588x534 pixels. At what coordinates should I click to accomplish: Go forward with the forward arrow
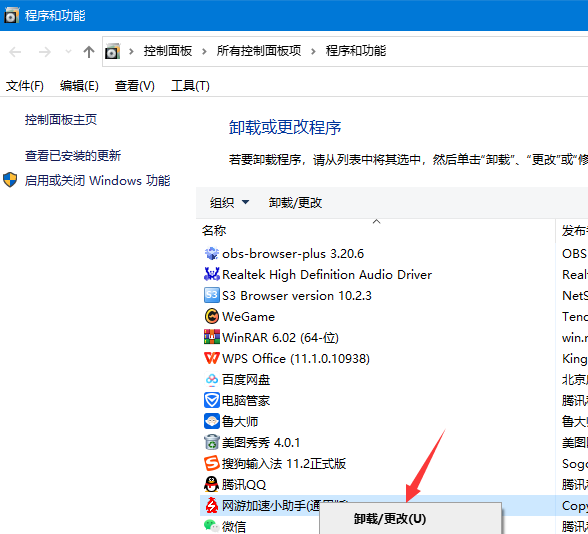click(45, 52)
